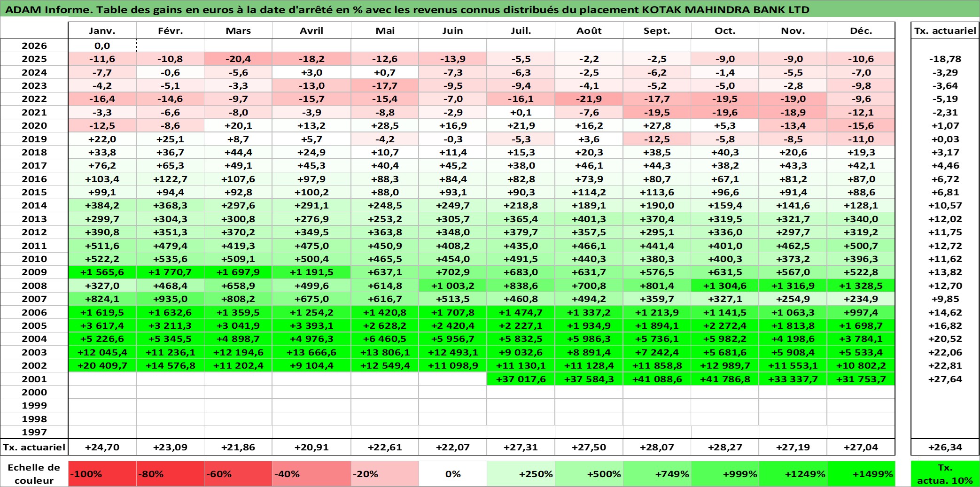Screen dimensions: 980x487
Task: Select the +20,91 April actuarial rate
Action: [311, 447]
